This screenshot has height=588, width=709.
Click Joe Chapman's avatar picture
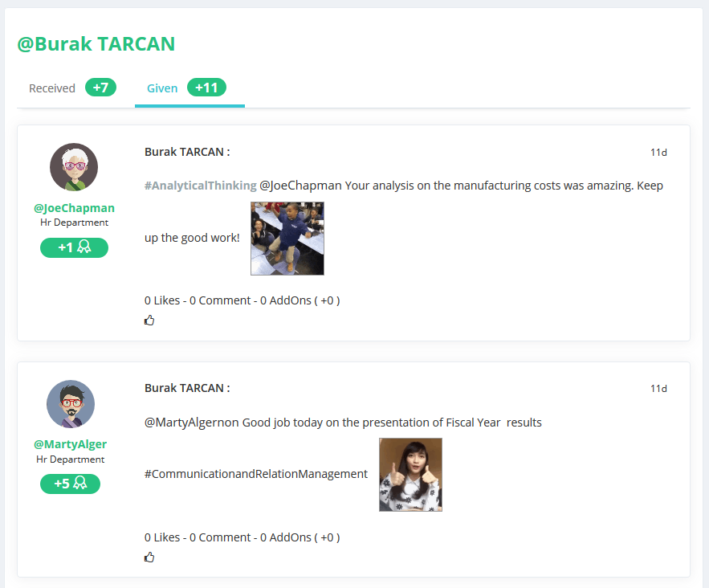74,167
